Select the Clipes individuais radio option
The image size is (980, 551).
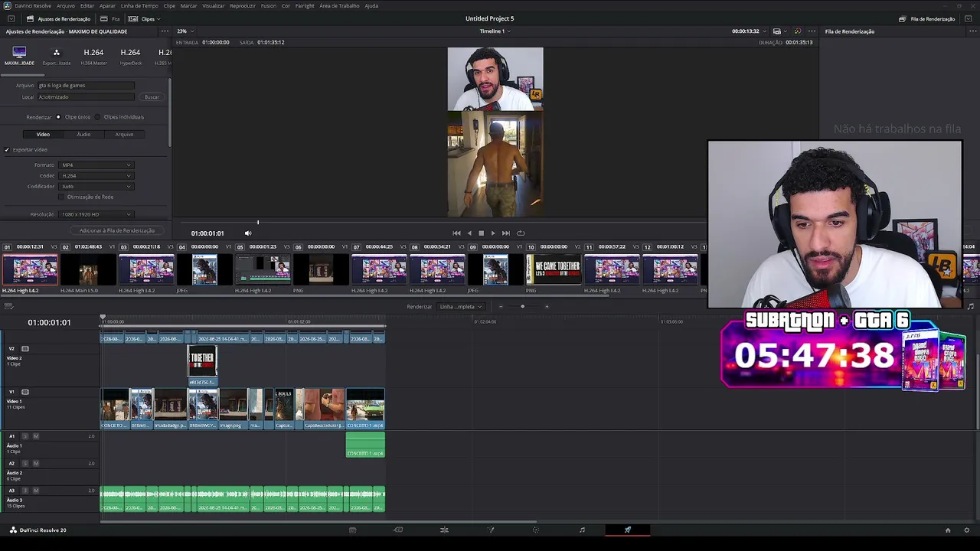98,117
